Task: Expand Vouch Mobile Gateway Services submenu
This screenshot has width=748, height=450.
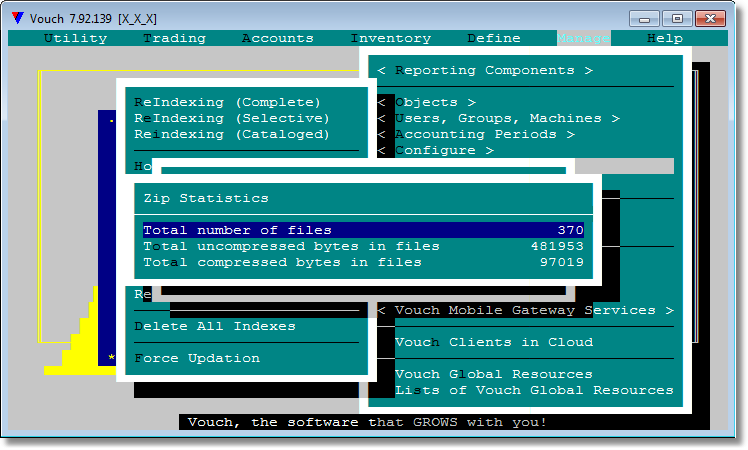Action: tap(525, 311)
